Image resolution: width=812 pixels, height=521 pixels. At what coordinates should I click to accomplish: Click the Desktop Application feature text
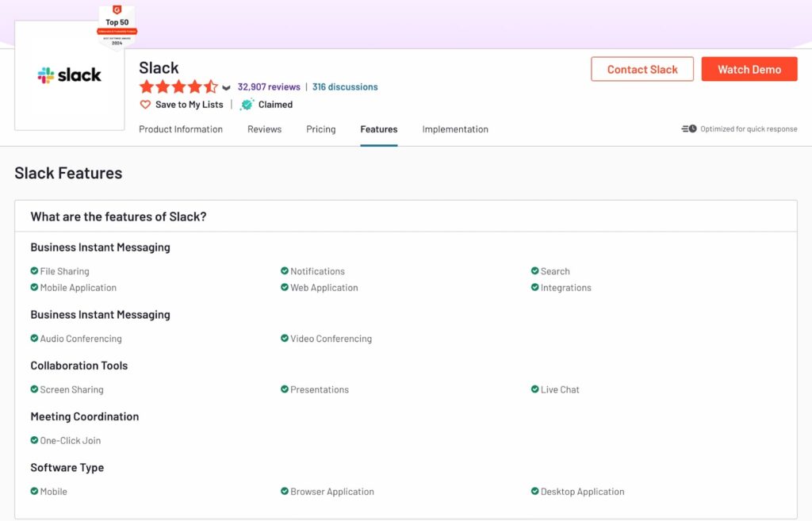click(583, 492)
